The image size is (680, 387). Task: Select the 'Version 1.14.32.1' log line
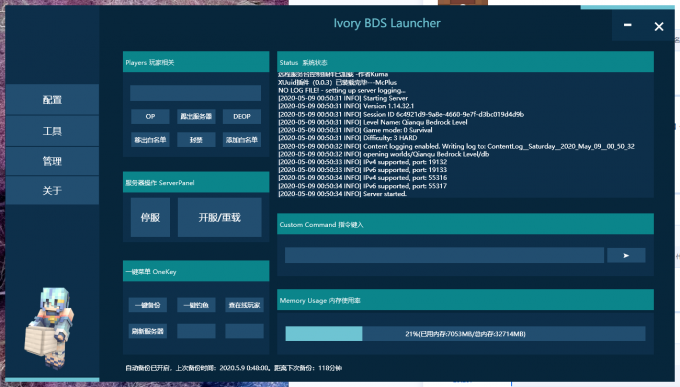coord(346,106)
